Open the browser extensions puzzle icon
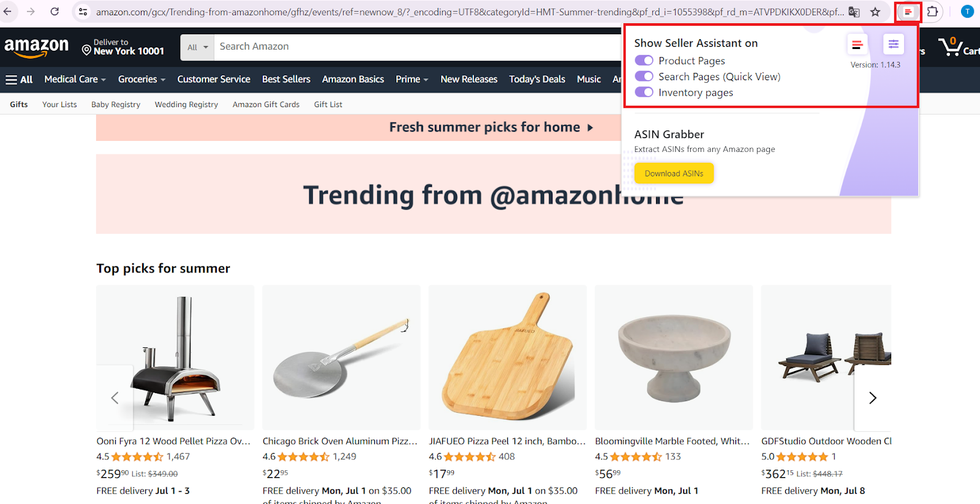The image size is (980, 504). (x=932, y=11)
